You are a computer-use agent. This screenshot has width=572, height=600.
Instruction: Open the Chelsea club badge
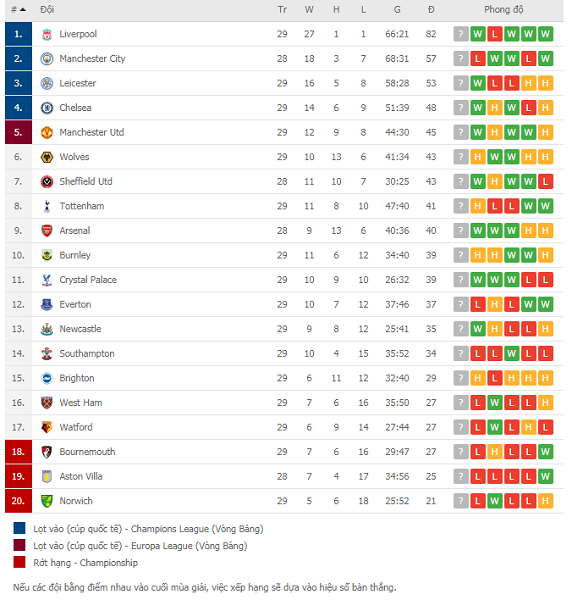click(x=47, y=108)
